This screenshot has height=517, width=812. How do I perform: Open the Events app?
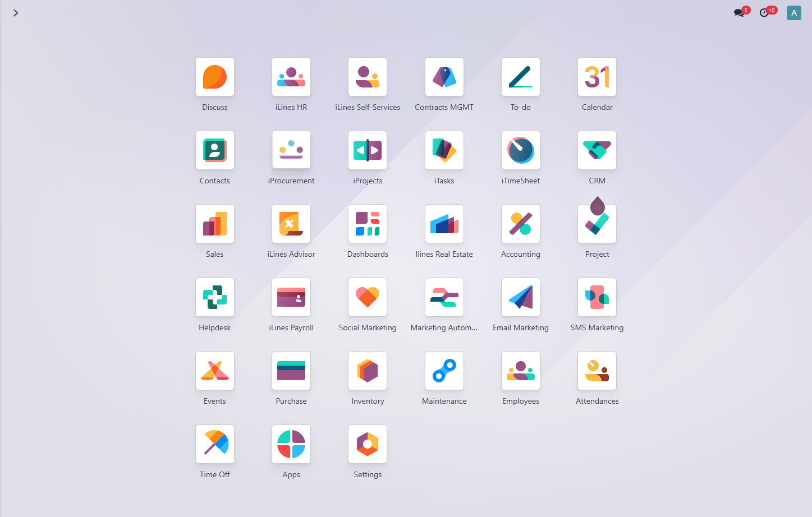[x=215, y=371]
